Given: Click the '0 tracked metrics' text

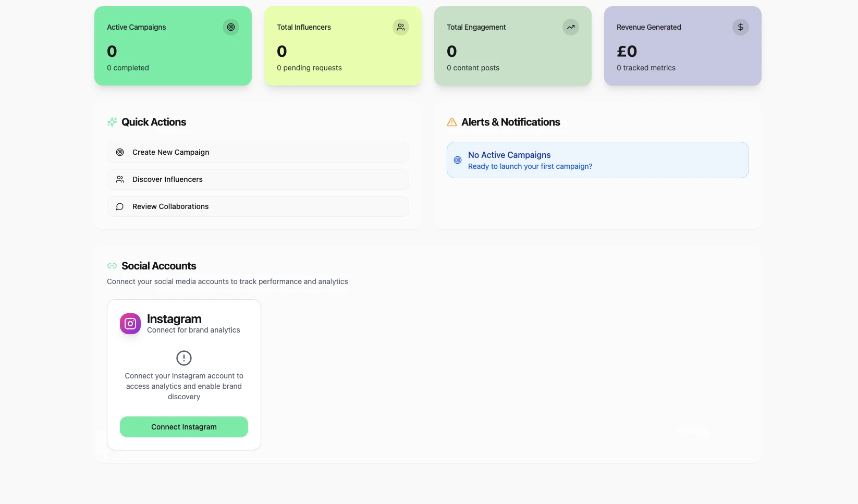Looking at the screenshot, I should click(x=646, y=68).
